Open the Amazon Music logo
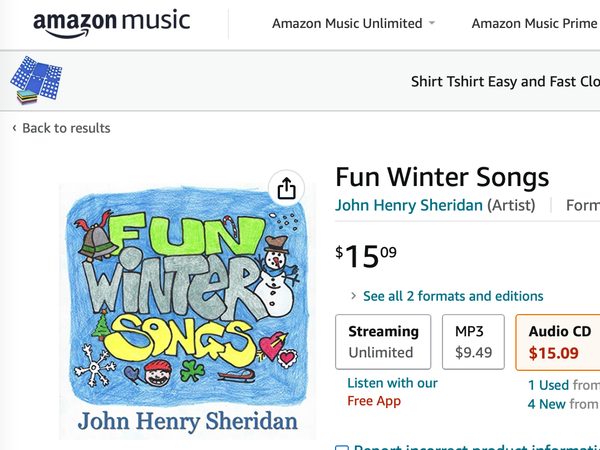 (x=111, y=24)
